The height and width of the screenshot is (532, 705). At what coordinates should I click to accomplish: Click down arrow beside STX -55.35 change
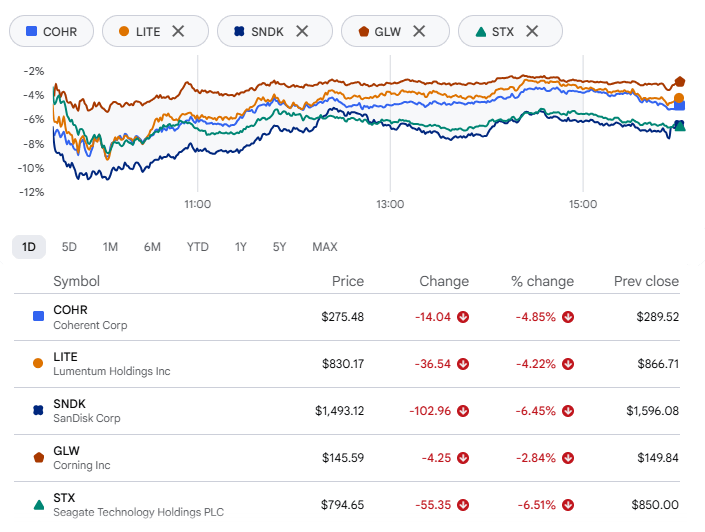click(x=463, y=505)
